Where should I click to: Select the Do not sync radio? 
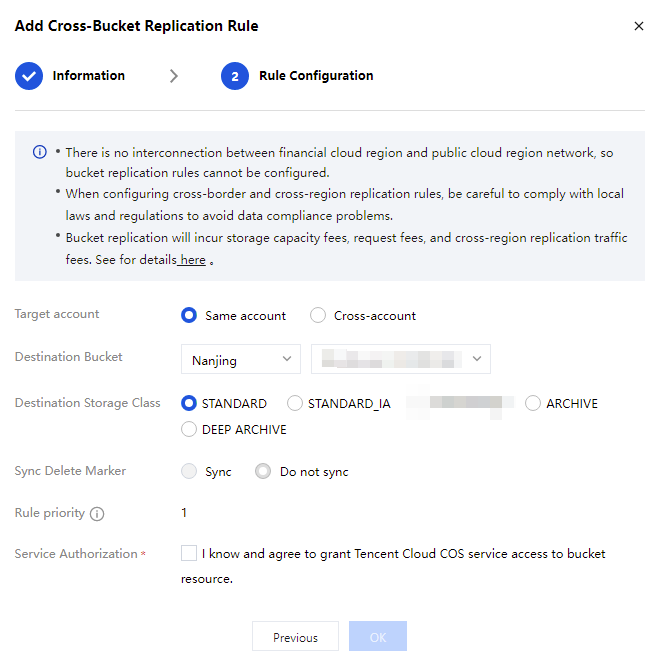pyautogui.click(x=263, y=472)
